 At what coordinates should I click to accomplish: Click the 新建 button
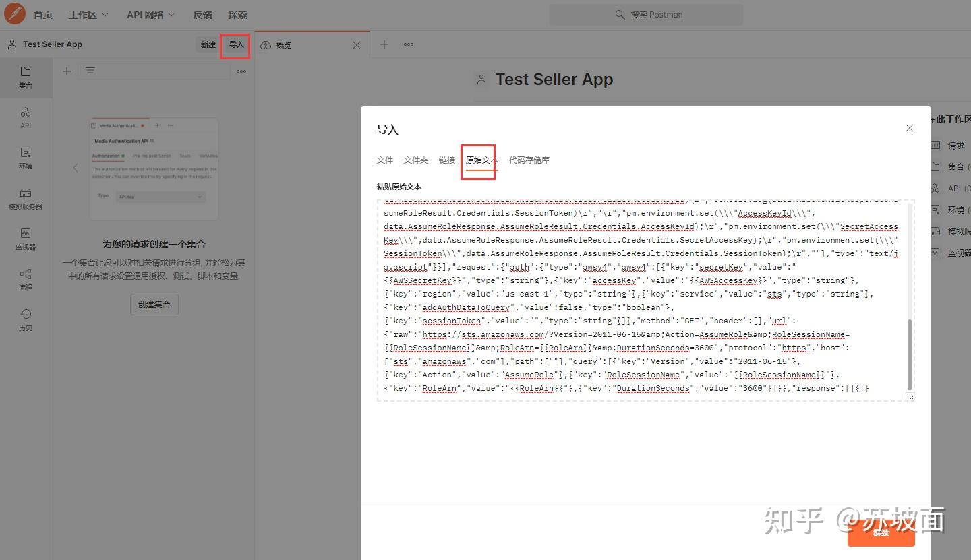208,44
